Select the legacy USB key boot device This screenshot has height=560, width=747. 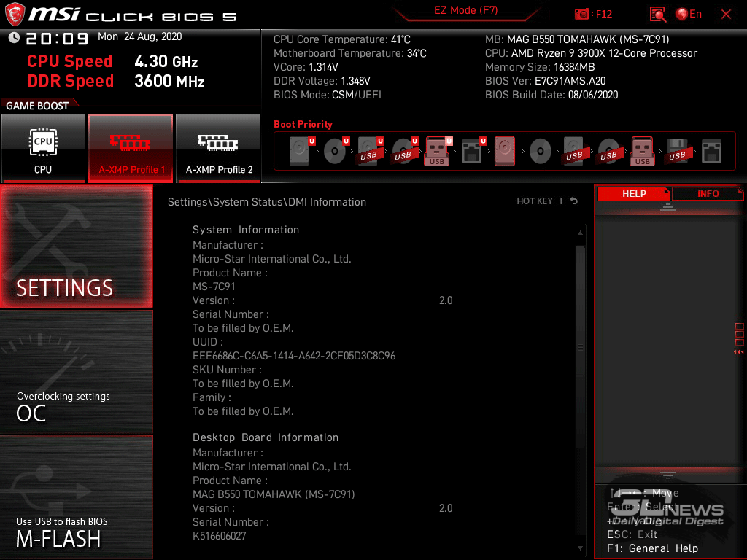pyautogui.click(x=642, y=151)
